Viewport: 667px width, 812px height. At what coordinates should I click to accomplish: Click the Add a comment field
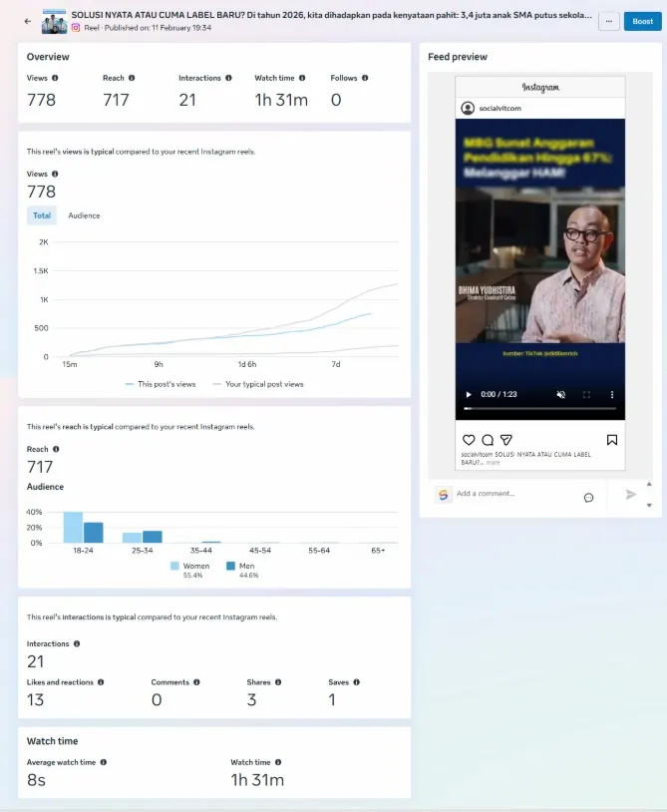point(508,494)
